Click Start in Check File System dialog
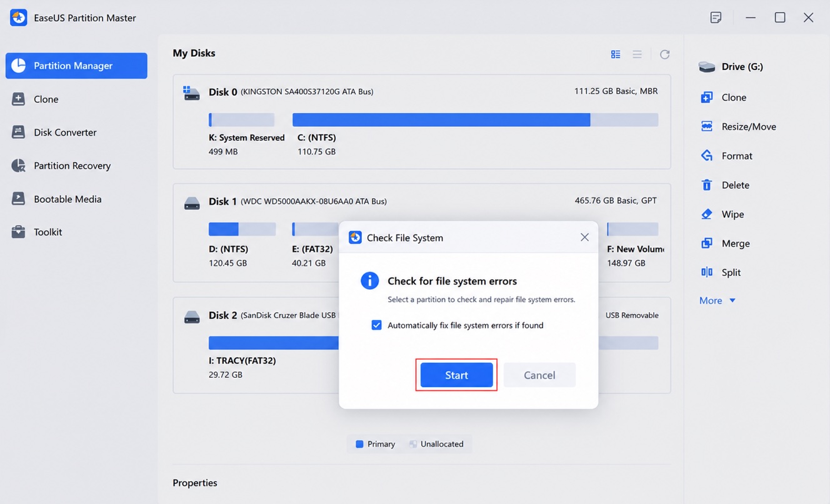 coord(456,375)
